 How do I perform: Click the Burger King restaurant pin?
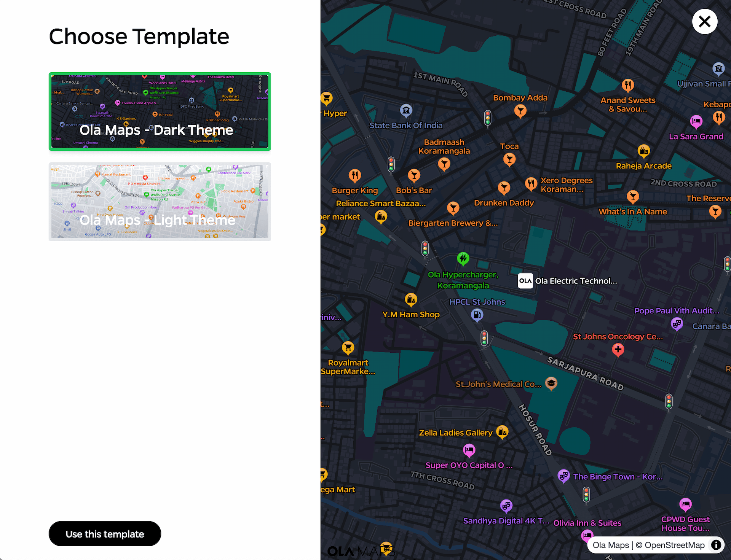pyautogui.click(x=354, y=175)
